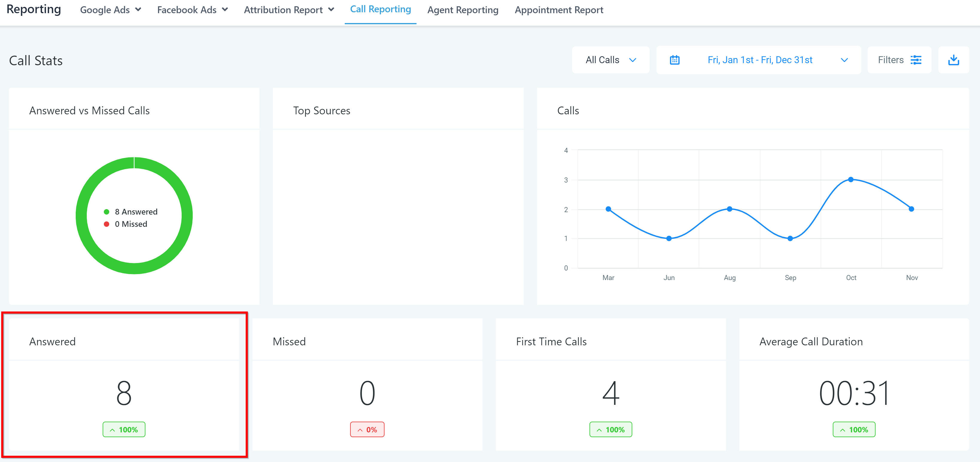Open the Attribution Report dropdown

click(289, 10)
